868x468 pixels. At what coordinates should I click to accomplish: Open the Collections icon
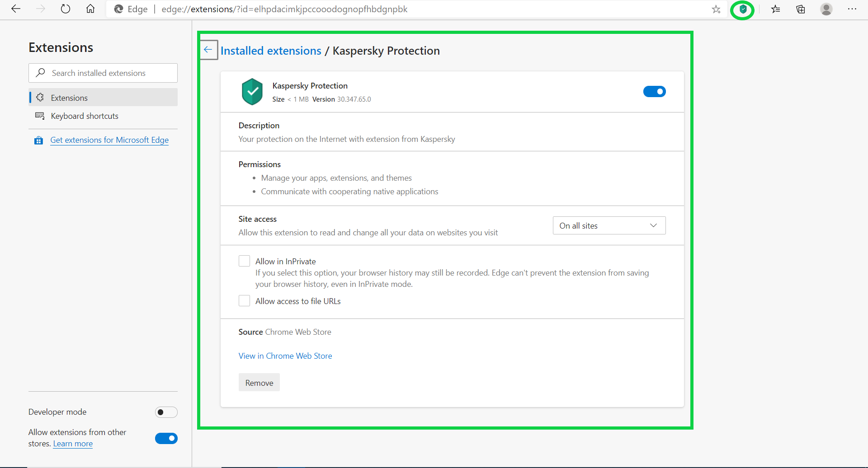point(801,9)
